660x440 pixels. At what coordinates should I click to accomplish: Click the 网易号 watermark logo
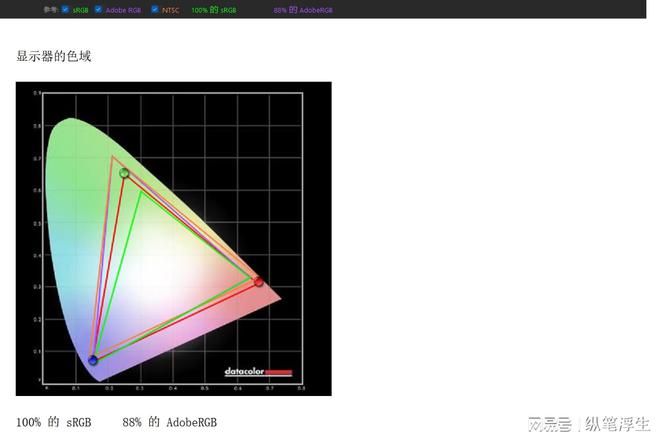click(549, 424)
